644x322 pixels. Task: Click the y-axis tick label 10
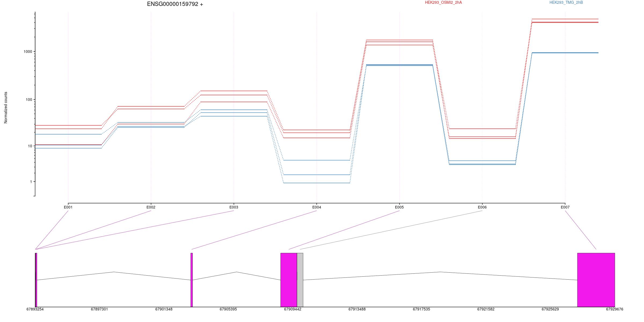click(30, 146)
